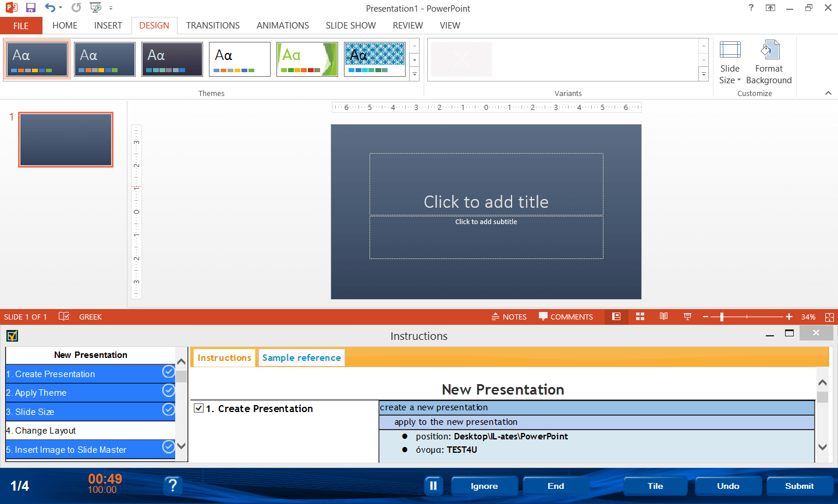The width and height of the screenshot is (838, 504).
Task: Click Ribbon Display Options icon
Action: pyautogui.click(x=770, y=8)
